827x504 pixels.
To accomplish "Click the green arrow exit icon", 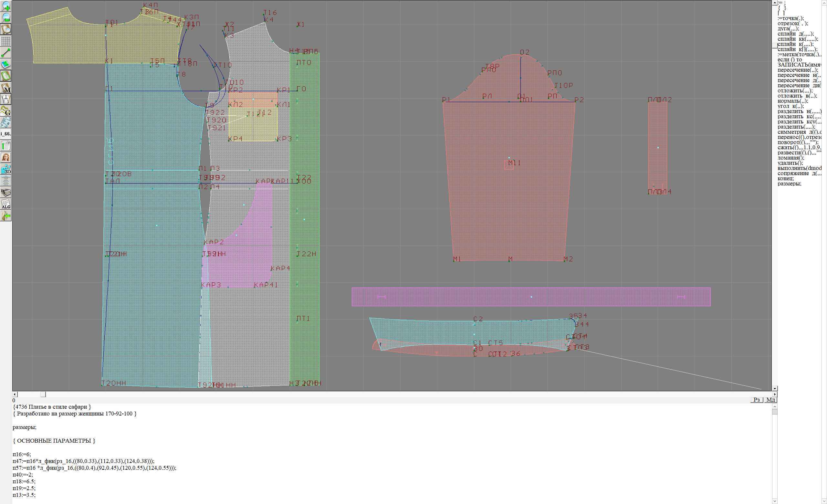I will click(x=6, y=216).
